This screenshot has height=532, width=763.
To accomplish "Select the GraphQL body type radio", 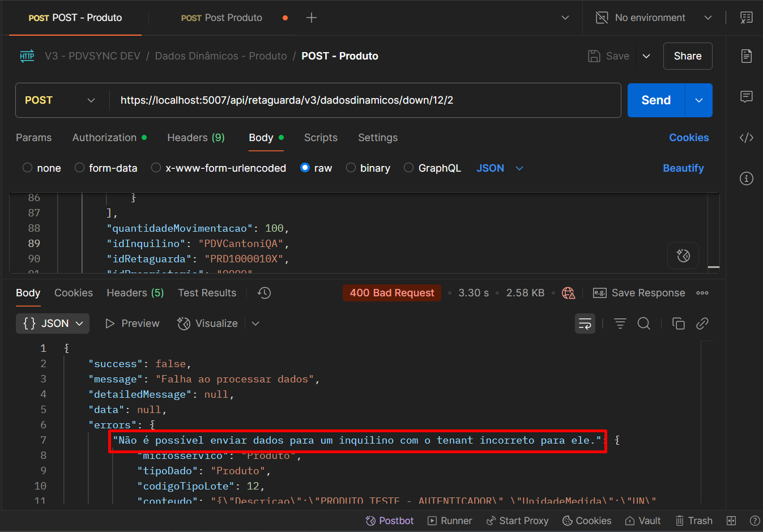I will [x=408, y=168].
